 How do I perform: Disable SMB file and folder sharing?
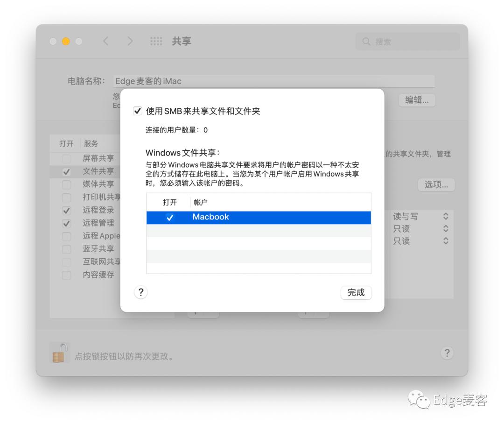(138, 111)
